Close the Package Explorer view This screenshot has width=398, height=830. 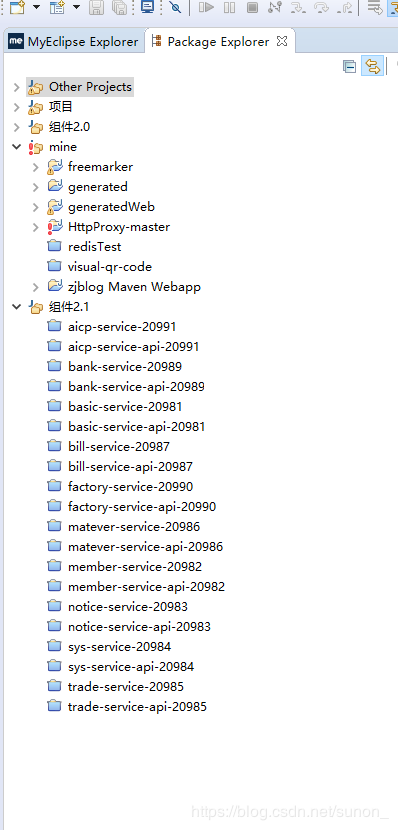(x=282, y=41)
